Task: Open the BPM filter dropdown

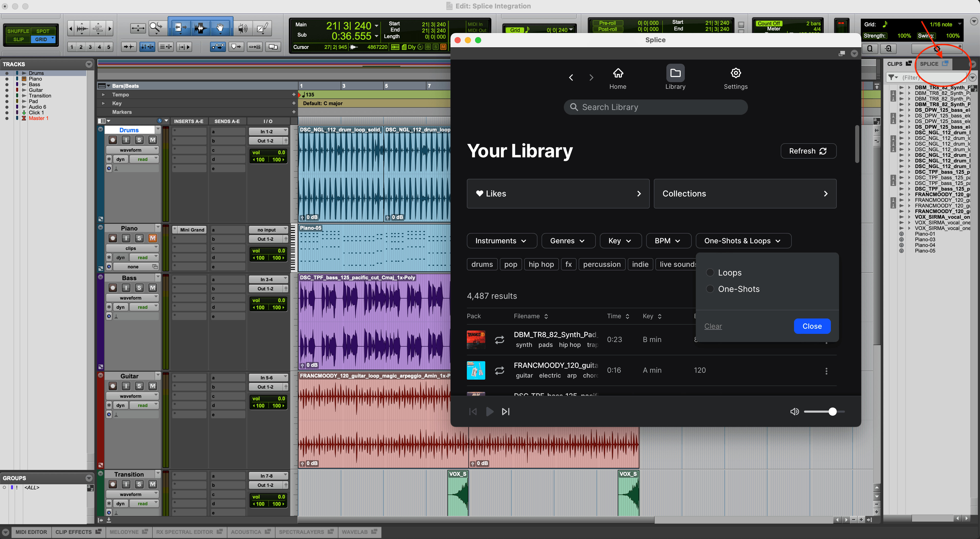Action: 668,240
